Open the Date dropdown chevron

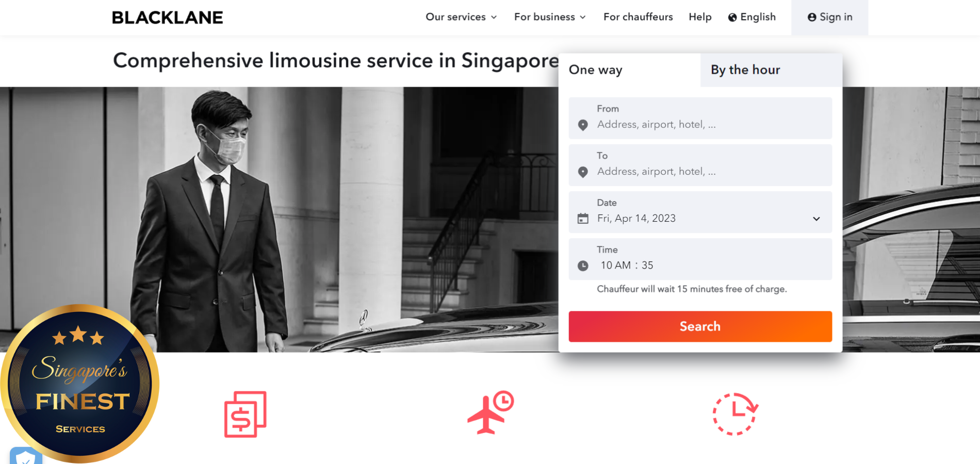click(816, 219)
